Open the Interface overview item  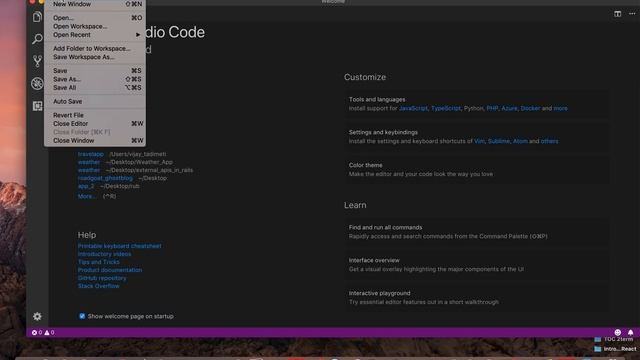pos(477,264)
